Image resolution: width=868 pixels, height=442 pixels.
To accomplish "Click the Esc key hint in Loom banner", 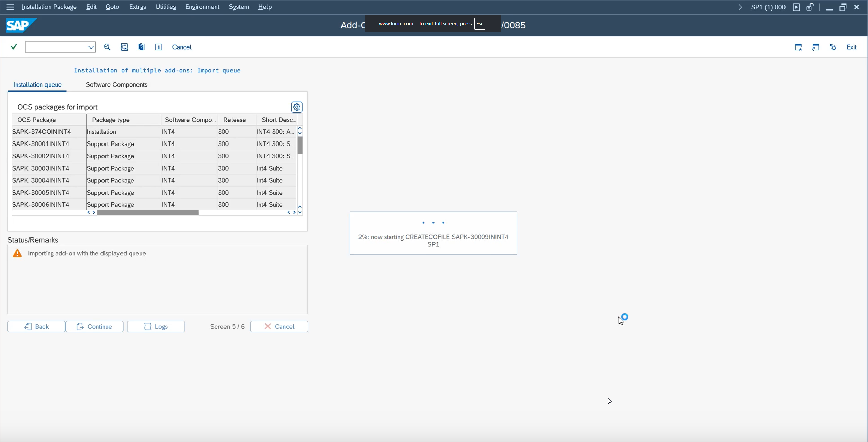I will point(480,24).
